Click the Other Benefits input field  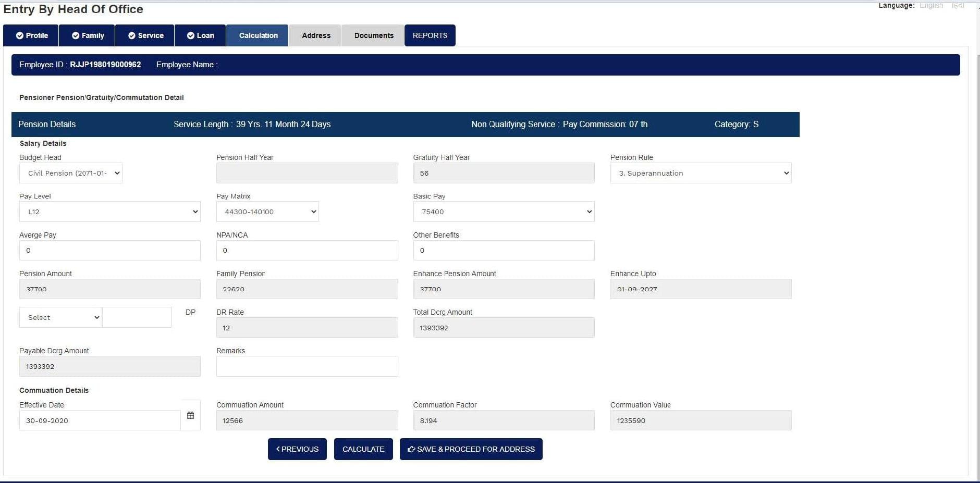pos(504,250)
